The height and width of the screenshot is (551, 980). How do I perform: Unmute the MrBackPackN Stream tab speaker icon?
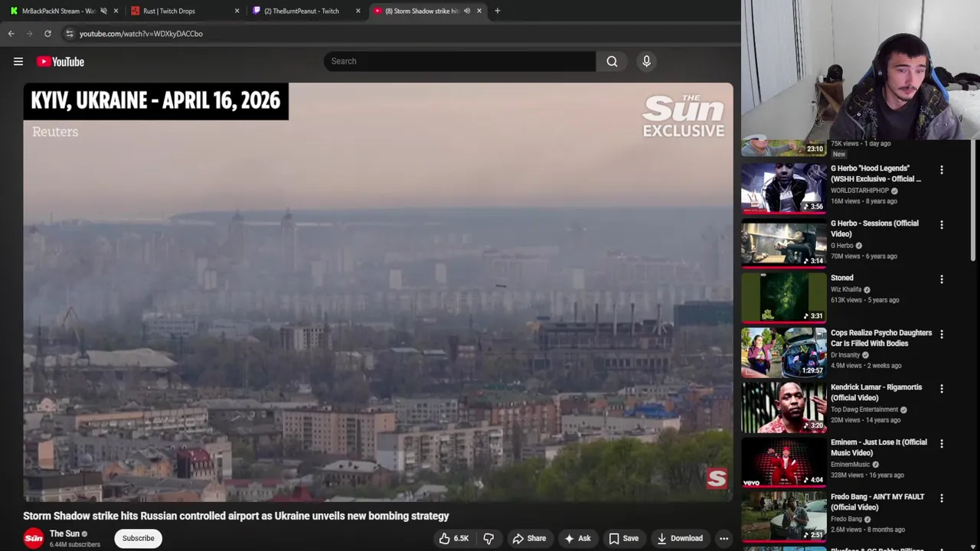point(103,11)
